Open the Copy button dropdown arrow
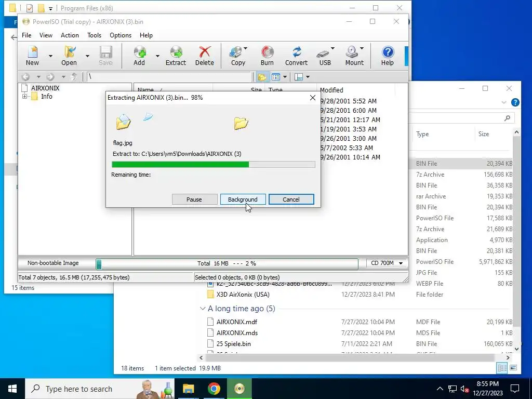Image resolution: width=532 pixels, height=399 pixels. point(246,49)
